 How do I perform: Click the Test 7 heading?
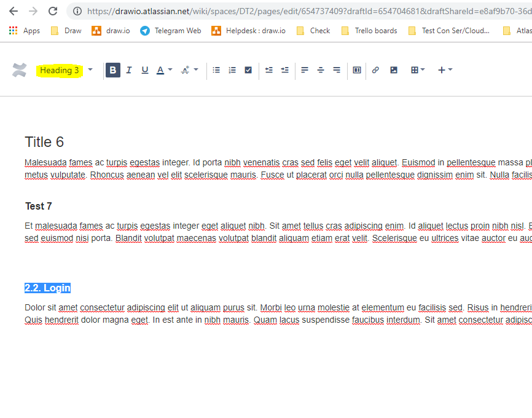(38, 206)
